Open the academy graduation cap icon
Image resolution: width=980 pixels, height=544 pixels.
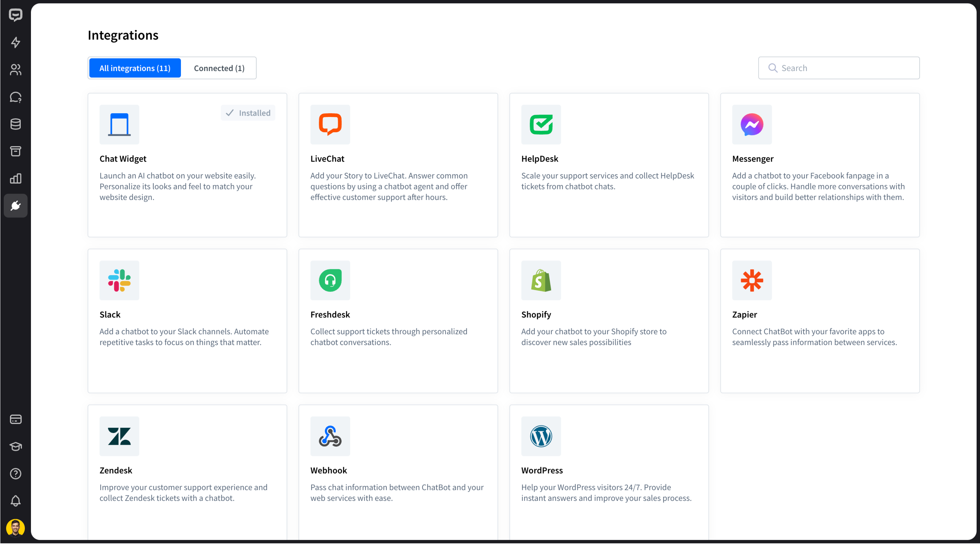(x=16, y=447)
